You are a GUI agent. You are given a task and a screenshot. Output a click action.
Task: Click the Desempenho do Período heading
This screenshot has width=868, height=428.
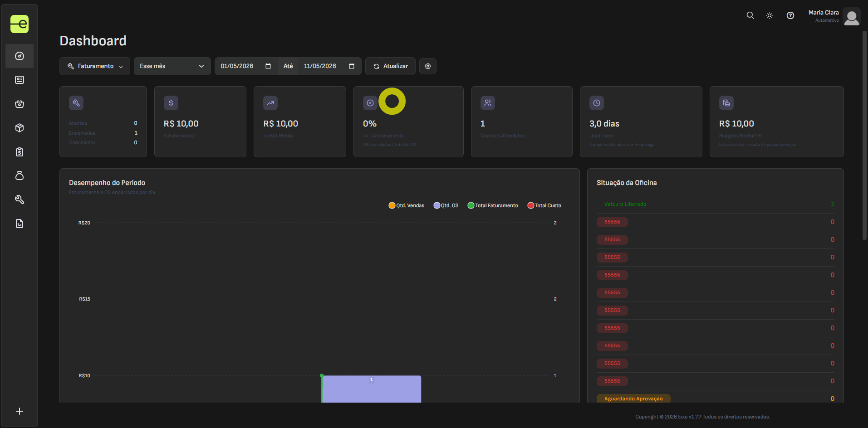point(107,183)
